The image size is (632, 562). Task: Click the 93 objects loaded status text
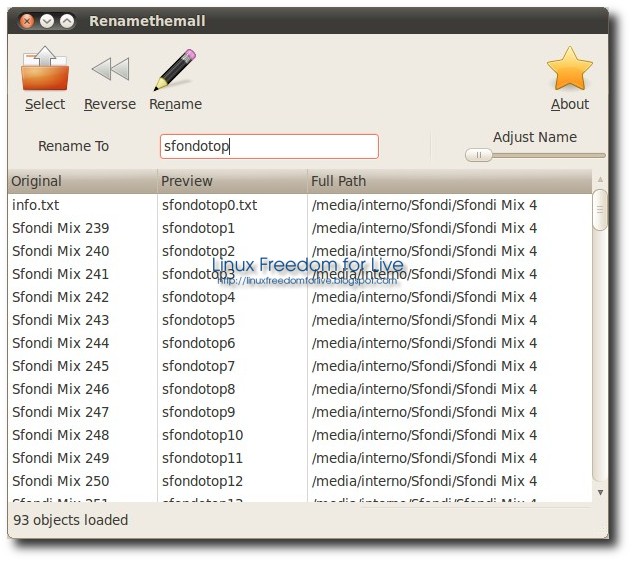click(71, 520)
